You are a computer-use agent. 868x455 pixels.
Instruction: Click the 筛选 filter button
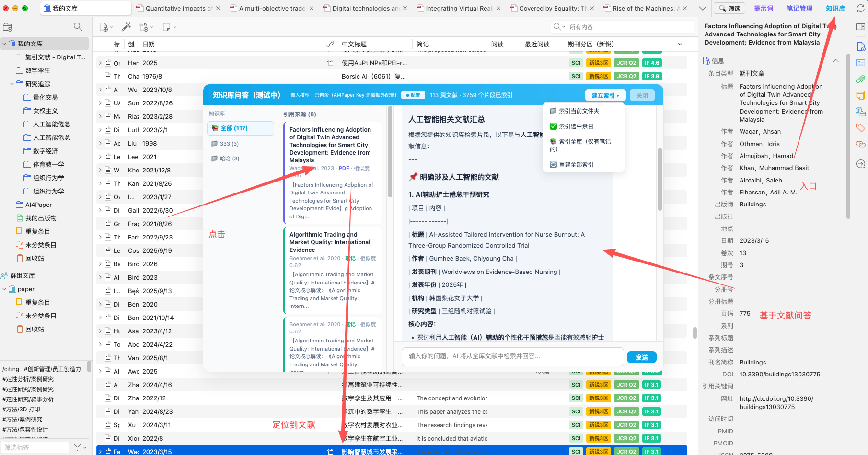point(729,8)
